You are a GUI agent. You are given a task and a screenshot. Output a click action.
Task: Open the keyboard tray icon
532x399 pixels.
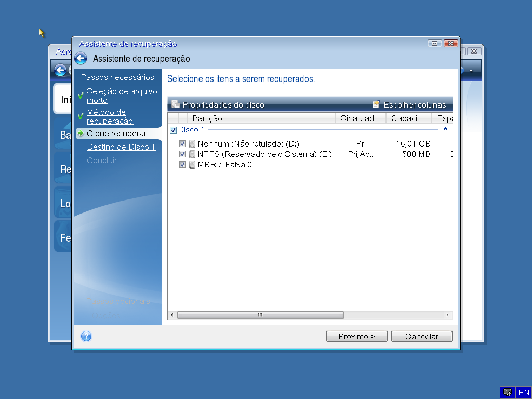(508, 393)
